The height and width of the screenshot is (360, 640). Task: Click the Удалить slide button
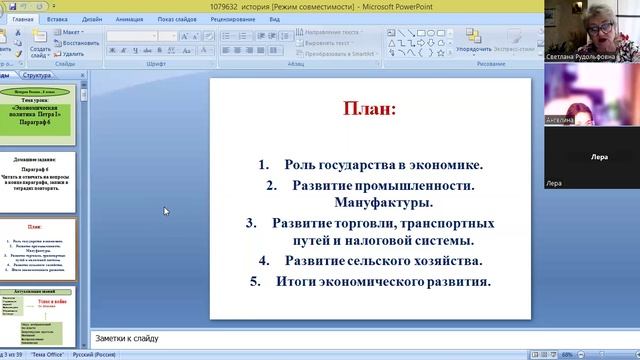pos(69,54)
